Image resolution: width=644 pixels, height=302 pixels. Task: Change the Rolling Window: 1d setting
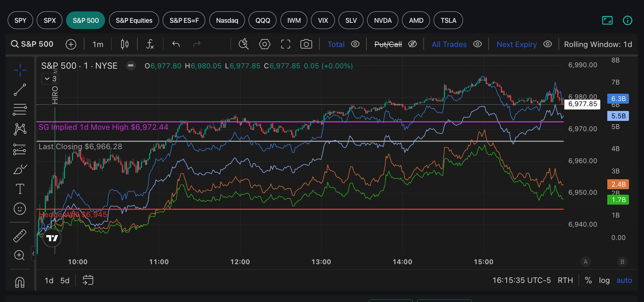[598, 44]
